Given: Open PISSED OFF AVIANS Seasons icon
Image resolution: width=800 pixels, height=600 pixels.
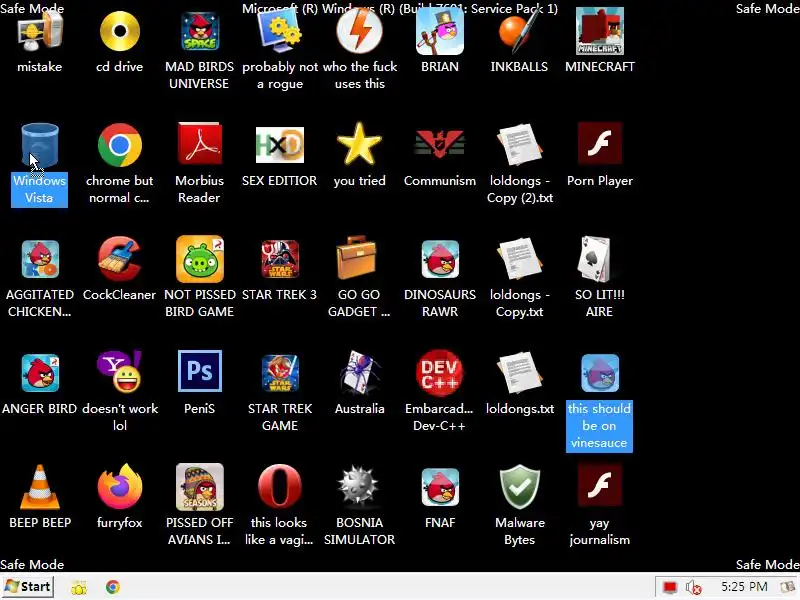Looking at the screenshot, I should tap(199, 487).
